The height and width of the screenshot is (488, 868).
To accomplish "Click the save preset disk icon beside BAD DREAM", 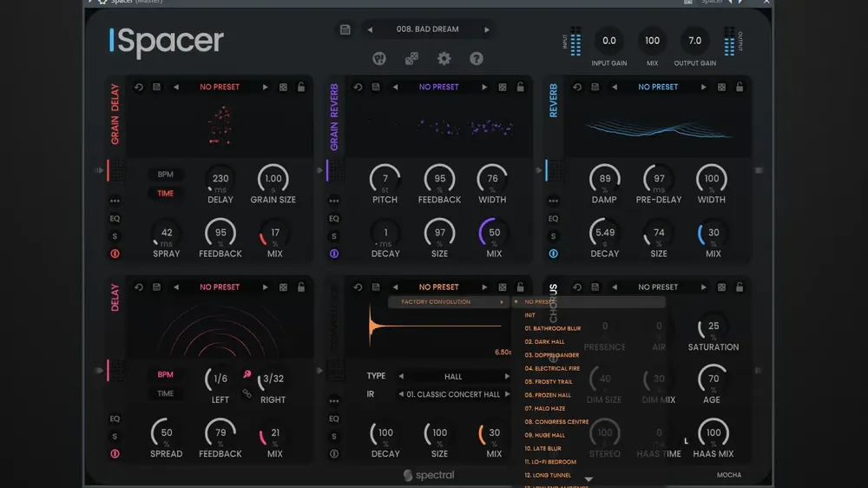I will pos(345,30).
